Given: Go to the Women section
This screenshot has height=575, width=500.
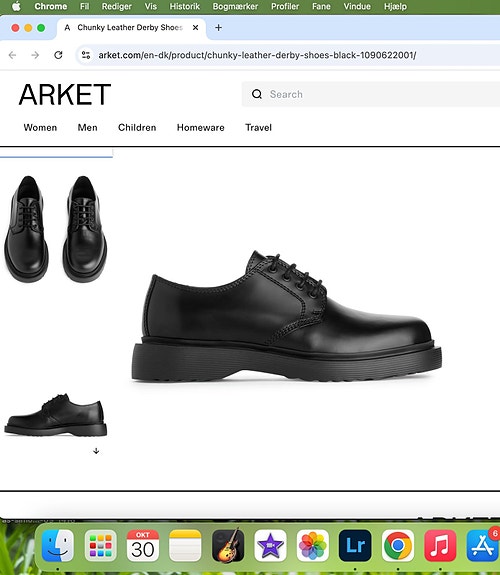Looking at the screenshot, I should (x=40, y=128).
